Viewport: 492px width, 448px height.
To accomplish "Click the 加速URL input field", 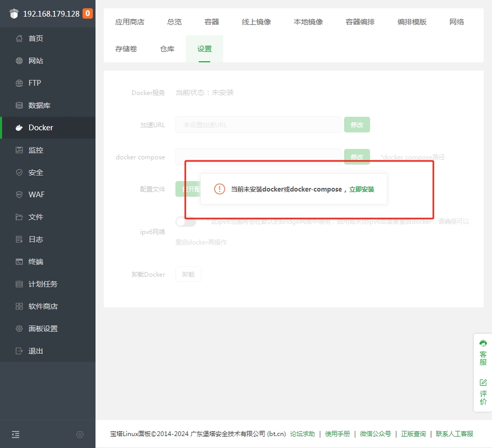I will [258, 125].
